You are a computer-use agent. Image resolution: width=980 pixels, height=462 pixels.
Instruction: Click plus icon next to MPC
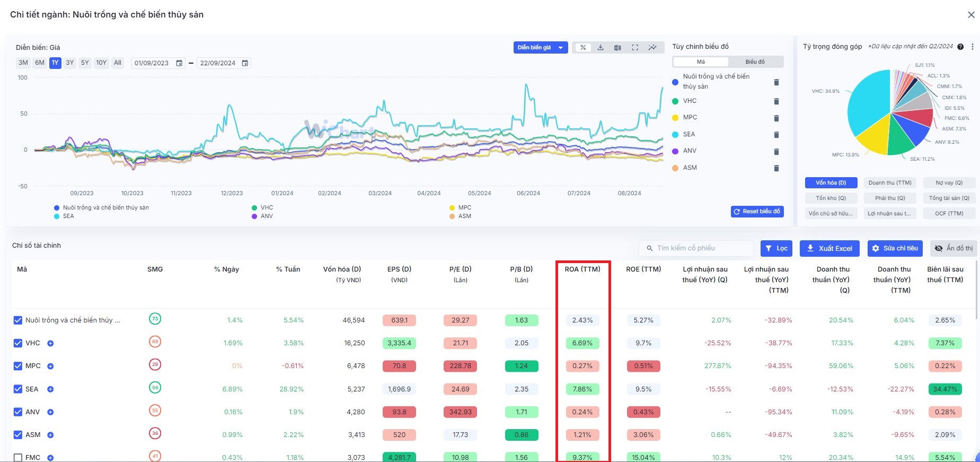(50, 366)
